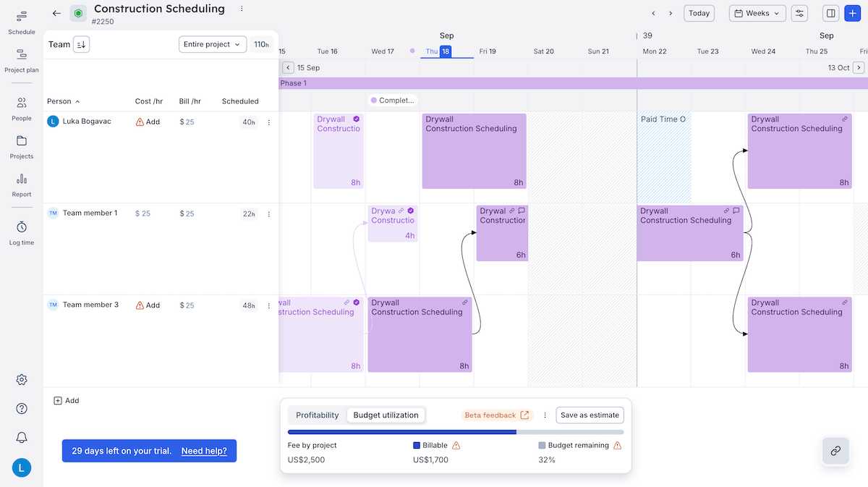Open the Schedule view in the sidebar
868x487 pixels.
[x=21, y=20]
